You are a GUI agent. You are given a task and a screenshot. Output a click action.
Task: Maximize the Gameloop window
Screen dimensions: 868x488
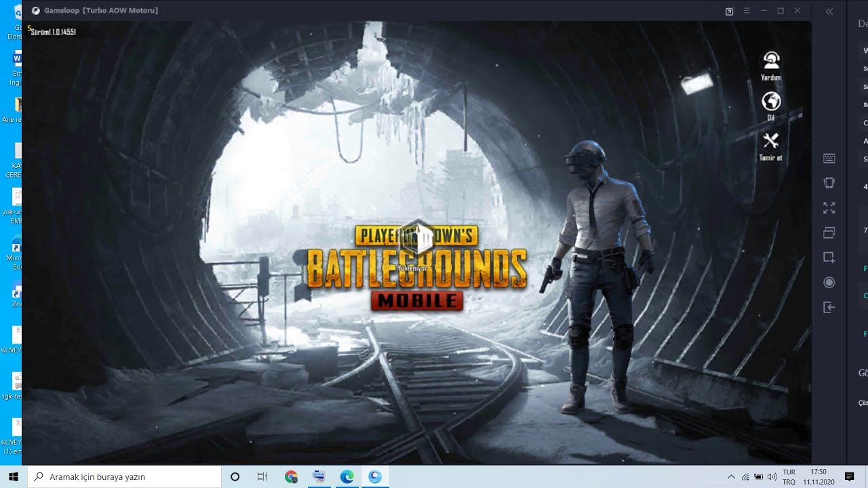[781, 11]
